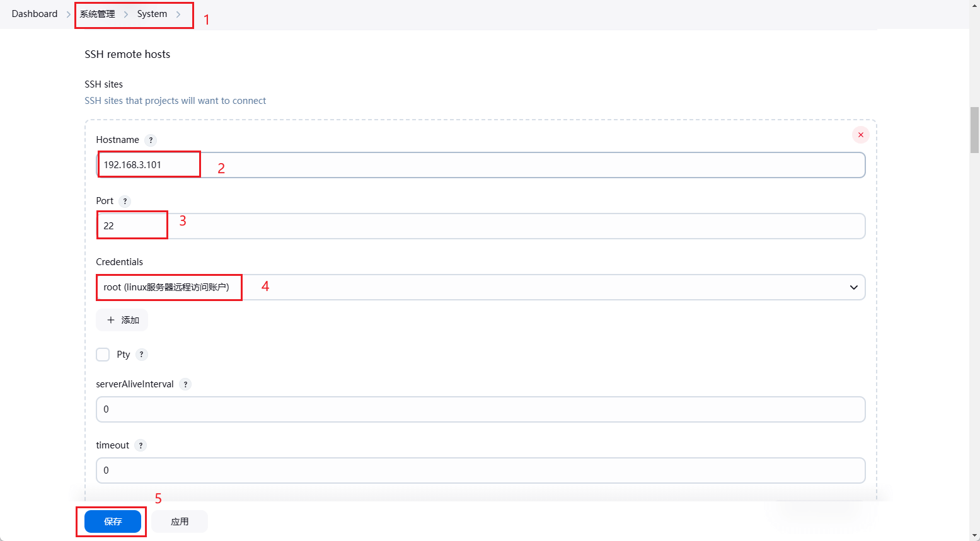Viewport: 980px width, 541px height.
Task: Open help for the Pty option
Action: click(142, 355)
